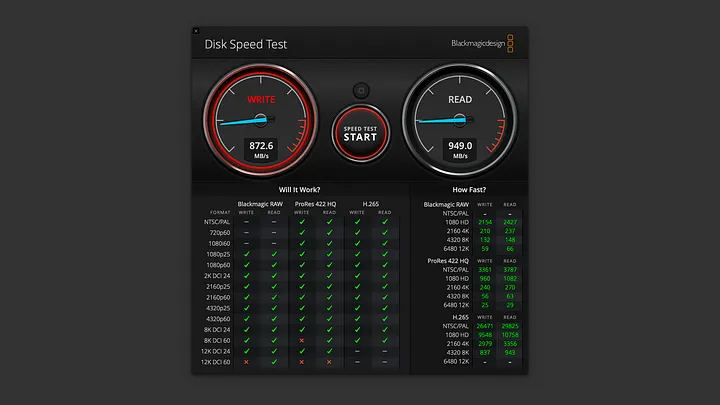
Task: Click checkmark for 720p60 ProRes 422 HQ write
Action: click(302, 232)
